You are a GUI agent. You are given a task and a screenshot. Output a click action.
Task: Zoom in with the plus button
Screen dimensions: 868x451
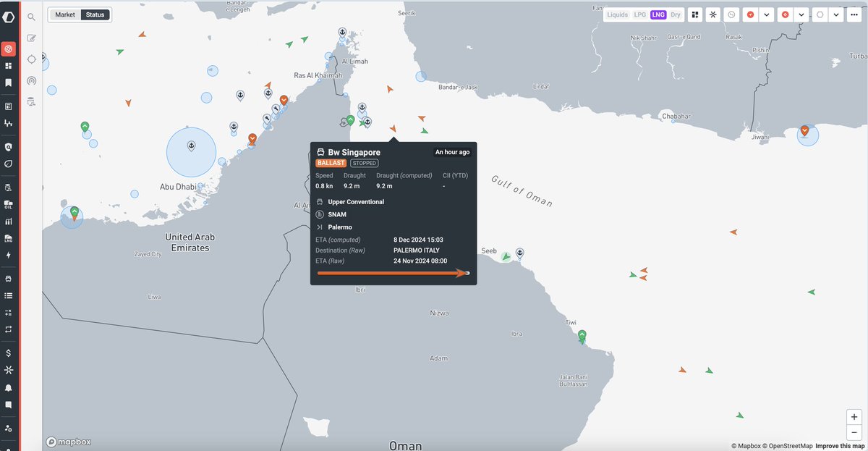tap(854, 417)
